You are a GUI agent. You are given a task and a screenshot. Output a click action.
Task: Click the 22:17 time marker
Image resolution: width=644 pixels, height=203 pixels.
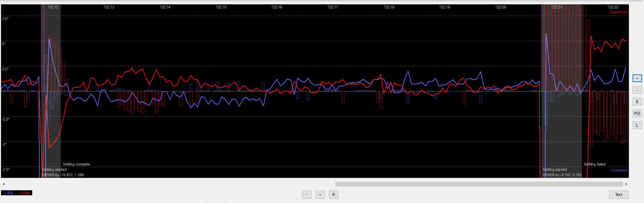tap(333, 7)
